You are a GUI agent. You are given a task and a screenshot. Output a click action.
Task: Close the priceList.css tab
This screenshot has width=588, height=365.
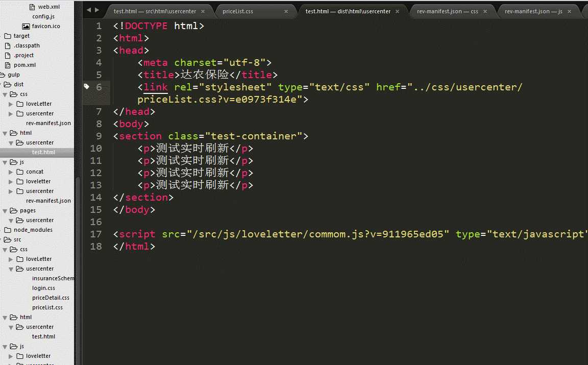tap(286, 12)
